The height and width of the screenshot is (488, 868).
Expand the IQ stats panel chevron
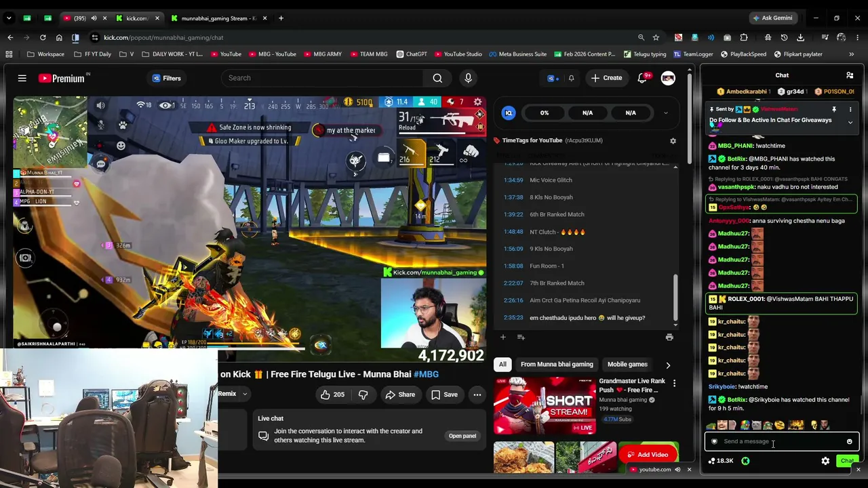tap(665, 113)
